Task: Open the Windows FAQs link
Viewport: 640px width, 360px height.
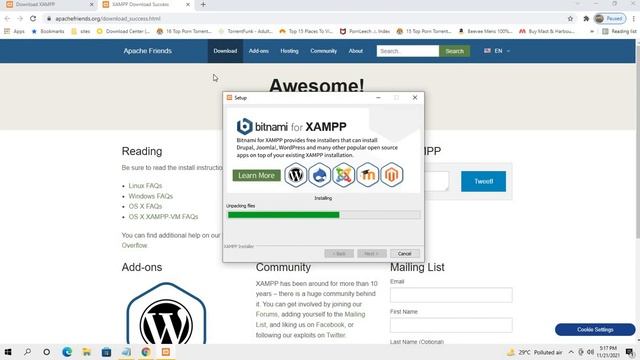Action: [x=151, y=196]
